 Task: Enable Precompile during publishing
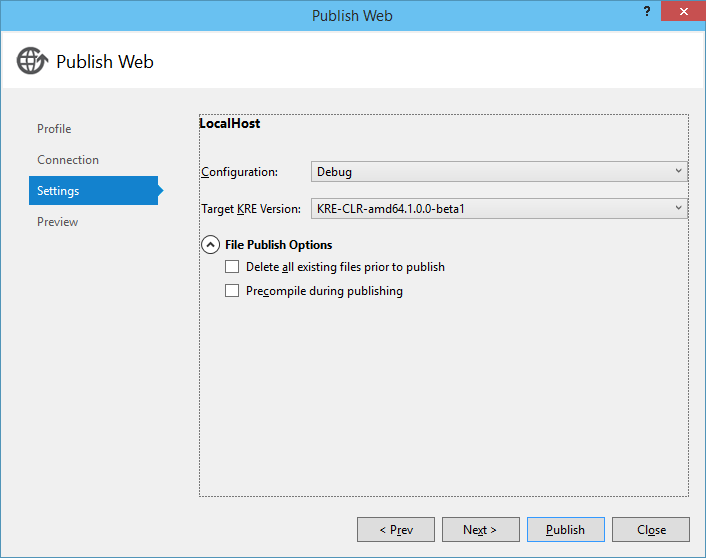click(232, 290)
